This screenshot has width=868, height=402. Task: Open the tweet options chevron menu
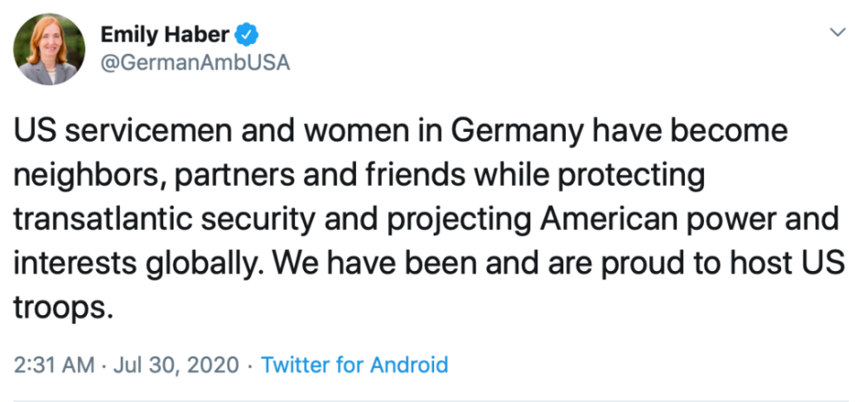[x=838, y=32]
